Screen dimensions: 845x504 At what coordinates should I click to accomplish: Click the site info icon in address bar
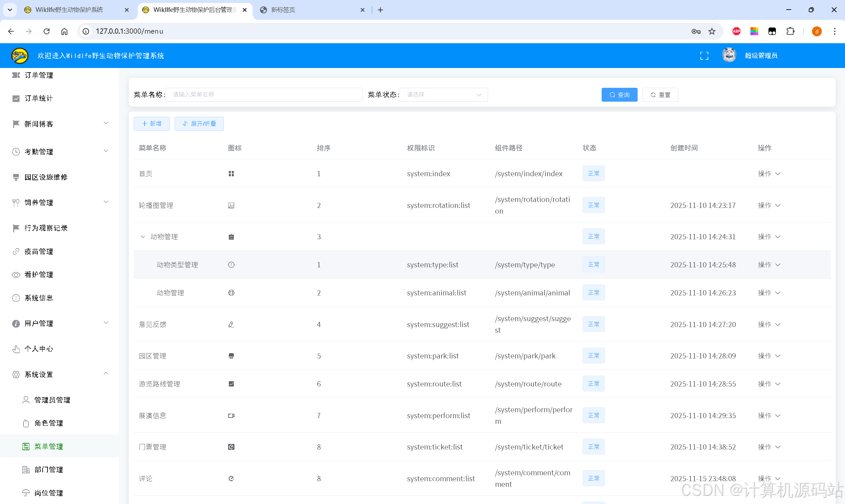pyautogui.click(x=86, y=31)
